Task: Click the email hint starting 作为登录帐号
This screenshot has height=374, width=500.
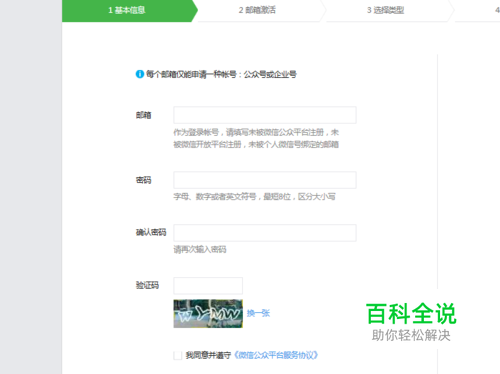Action: [x=256, y=138]
